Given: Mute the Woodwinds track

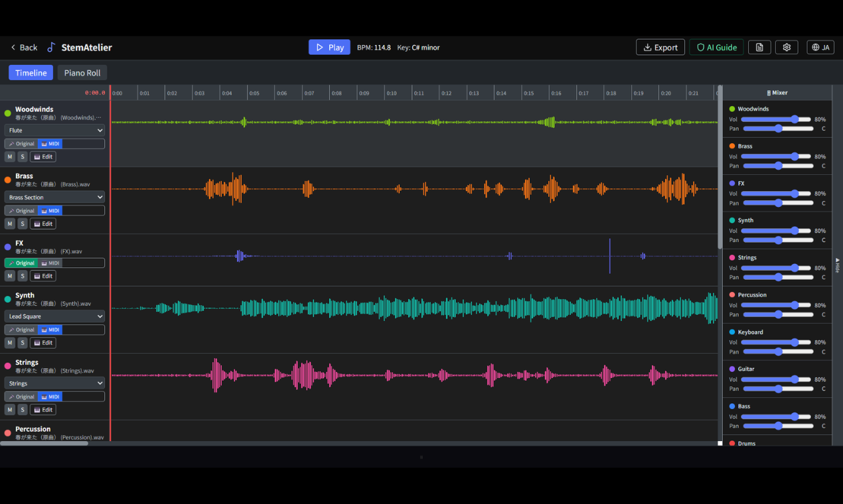Looking at the screenshot, I should pyautogui.click(x=9, y=157).
